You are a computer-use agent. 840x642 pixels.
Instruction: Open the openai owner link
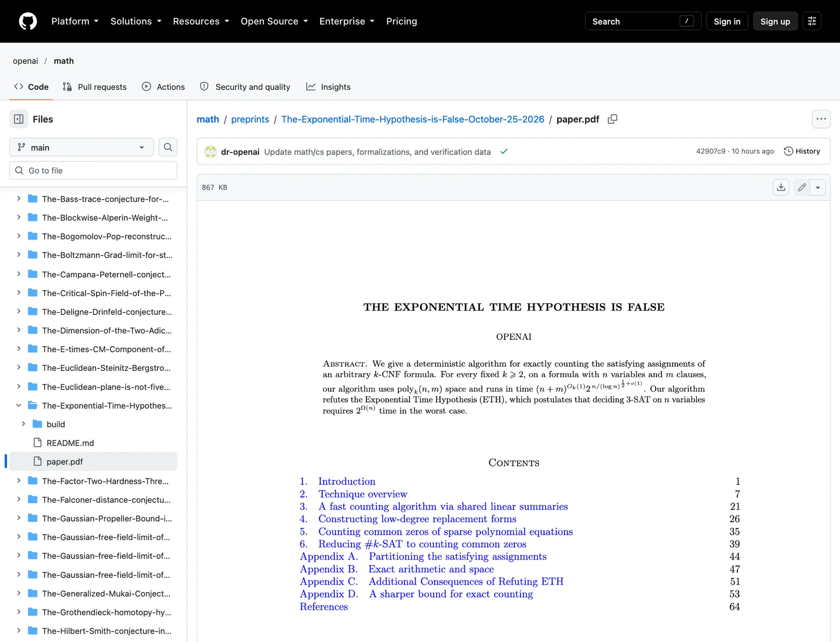(26, 61)
